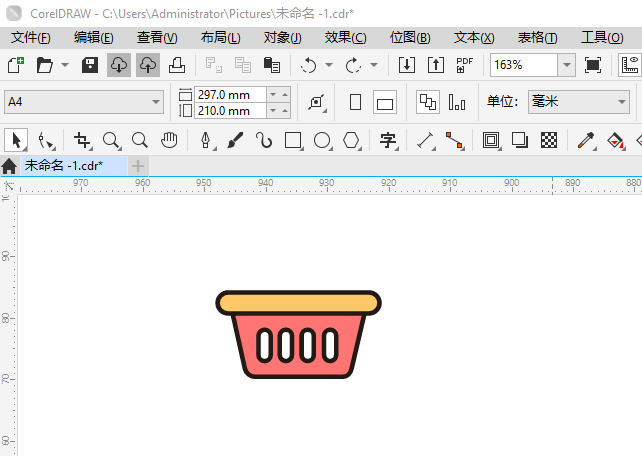The width and height of the screenshot is (642, 456).
Task: Switch to the 未命名 -1.cdr tab
Action: [x=74, y=166]
